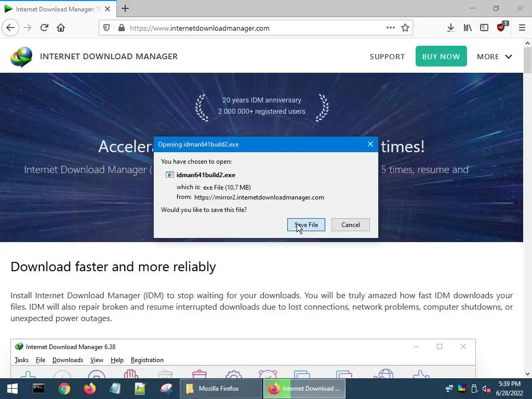The width and height of the screenshot is (532, 399).
Task: Switch to Internet Download taskbar window
Action: pos(304,389)
